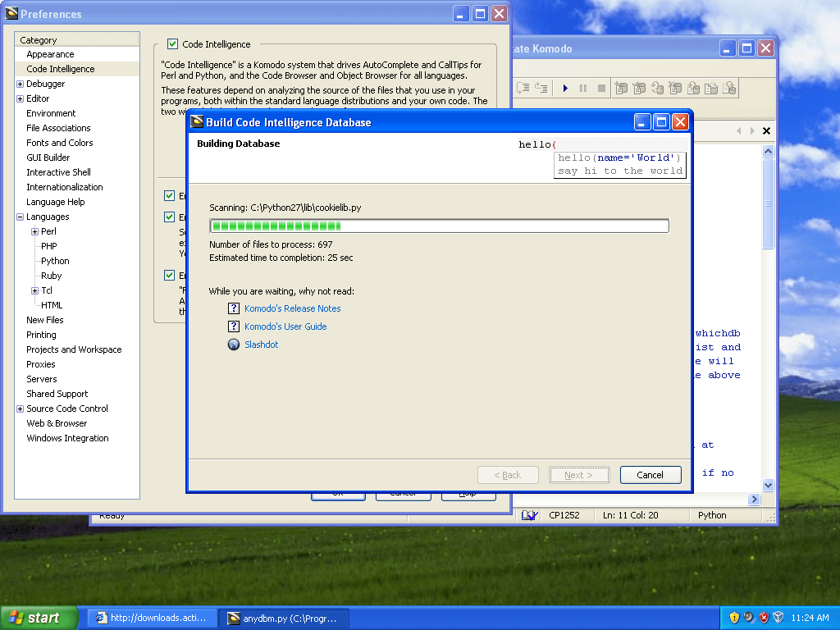Open Komodo's User Guide link
840x630 pixels.
click(x=285, y=326)
